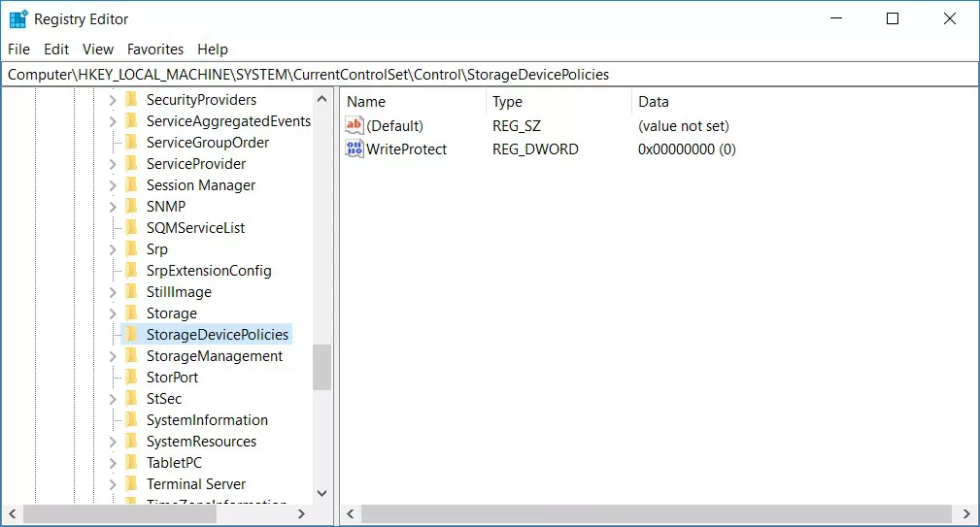
Task: Click the tree pane scroll right arrow
Action: coord(301,513)
